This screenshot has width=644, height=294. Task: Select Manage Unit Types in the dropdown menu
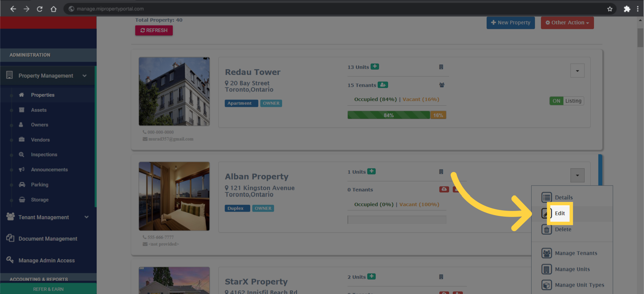[x=572, y=285]
